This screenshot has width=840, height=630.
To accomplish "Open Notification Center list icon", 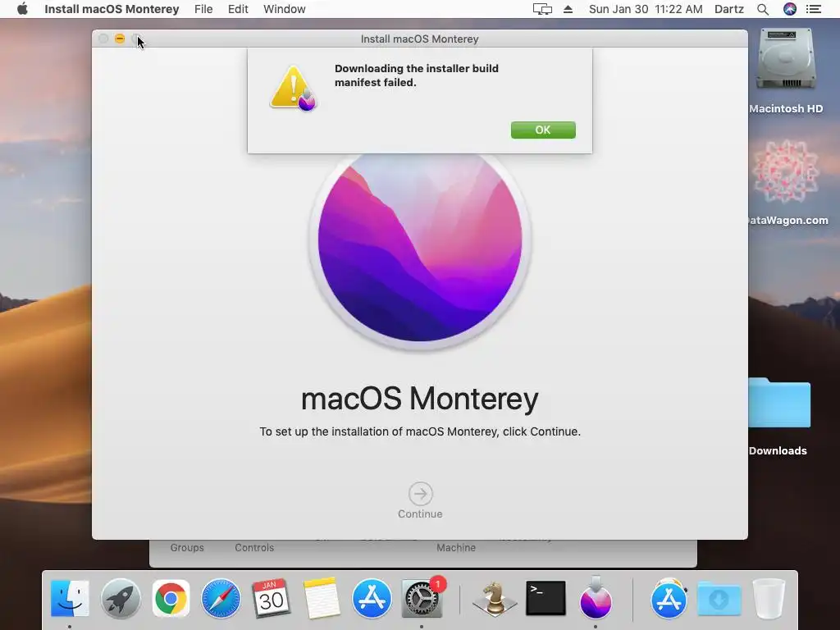I will pyautogui.click(x=814, y=9).
